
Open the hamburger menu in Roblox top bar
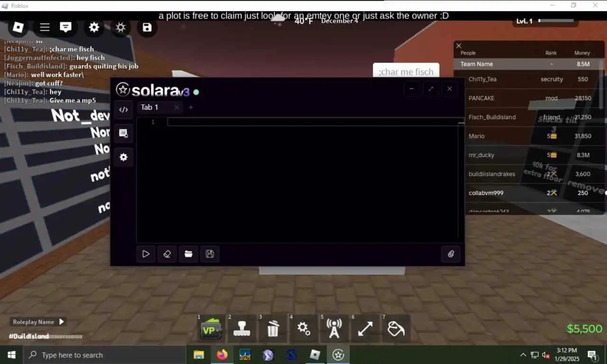(45, 27)
